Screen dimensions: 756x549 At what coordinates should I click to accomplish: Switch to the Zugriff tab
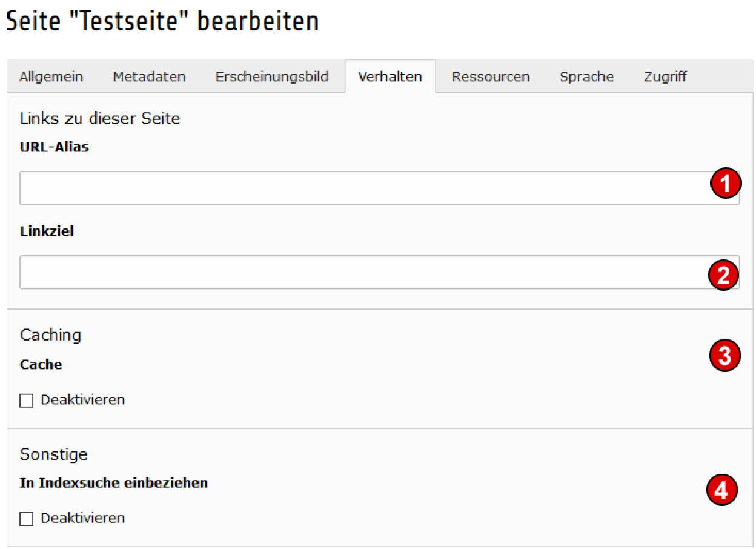click(x=665, y=76)
